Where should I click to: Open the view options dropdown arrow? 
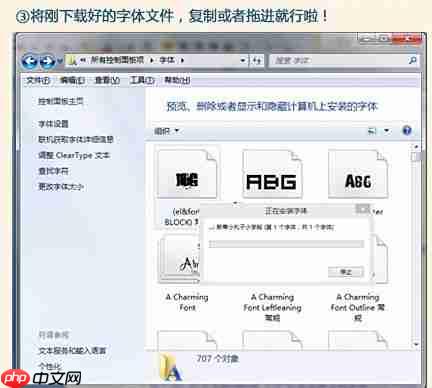click(387, 131)
